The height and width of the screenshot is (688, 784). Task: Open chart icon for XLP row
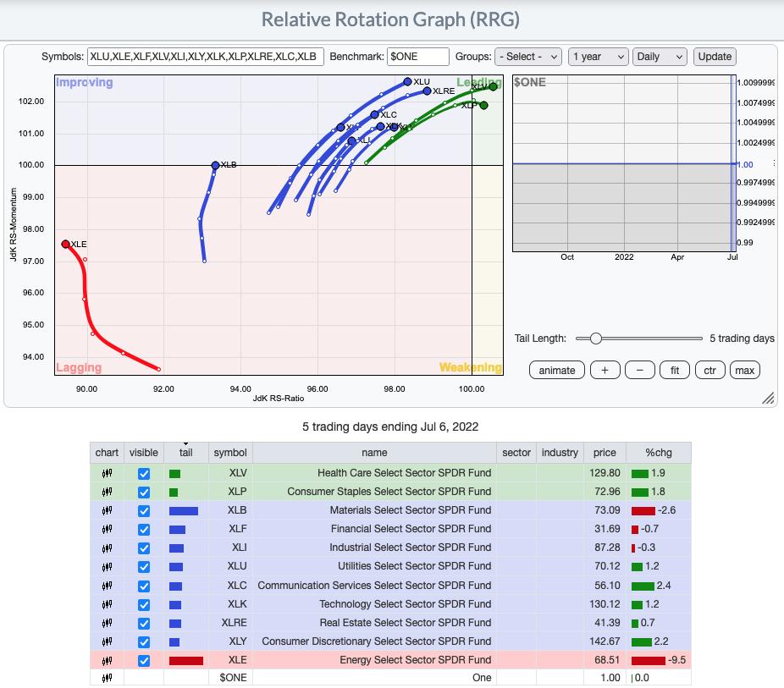click(107, 493)
